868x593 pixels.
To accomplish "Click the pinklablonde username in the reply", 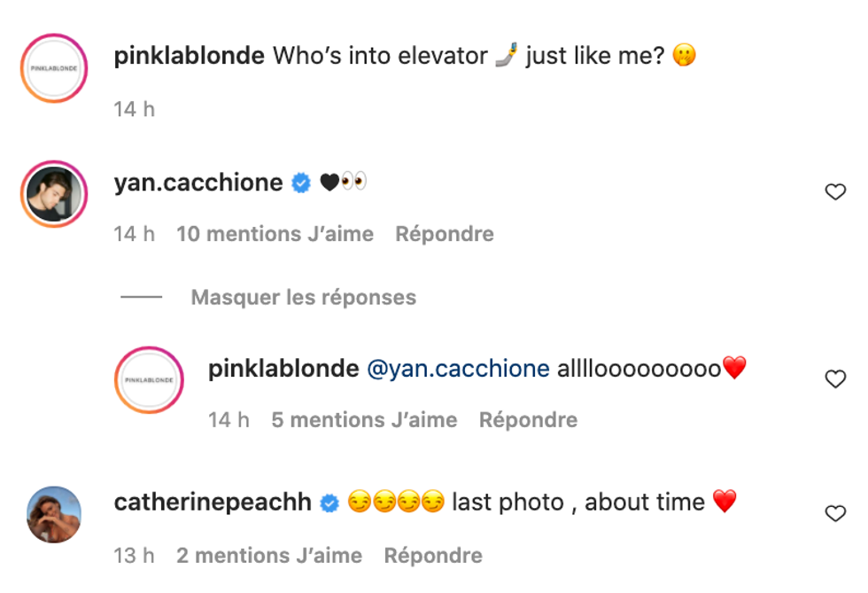I will (283, 369).
